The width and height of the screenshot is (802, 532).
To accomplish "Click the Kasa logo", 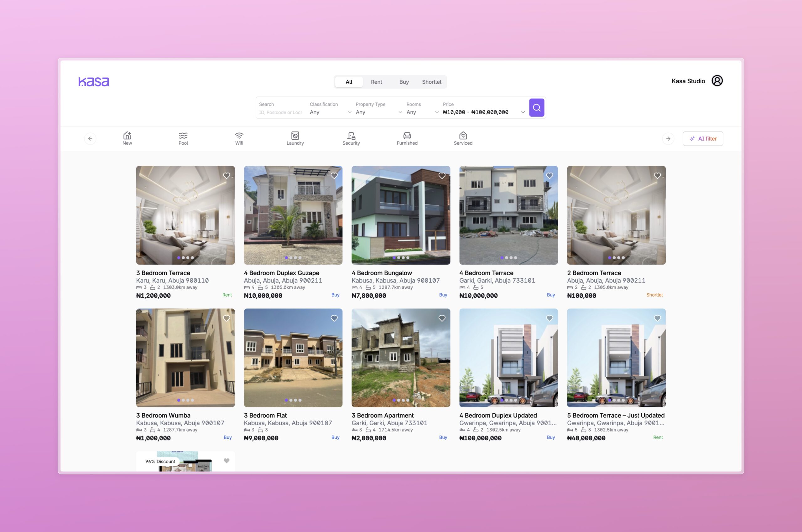I will (94, 81).
